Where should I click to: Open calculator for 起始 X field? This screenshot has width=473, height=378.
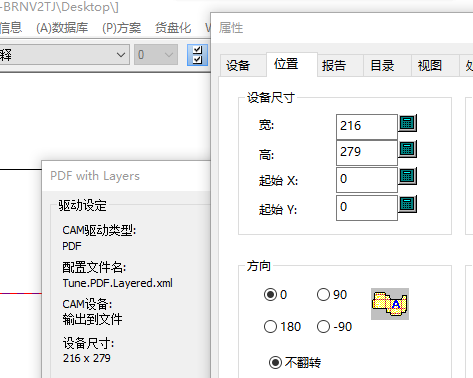coord(407,176)
